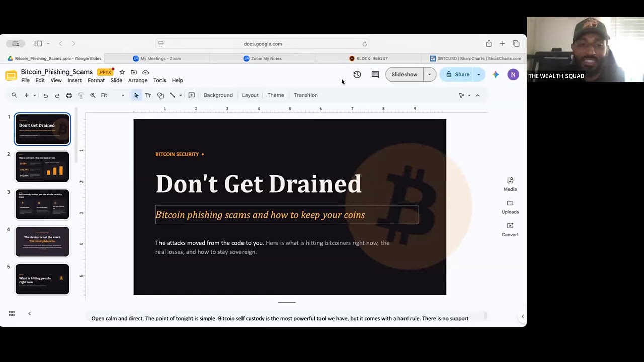The height and width of the screenshot is (362, 644).
Task: Star the Bitcoin_Phishing_Scams presentation
Action: pyautogui.click(x=122, y=72)
